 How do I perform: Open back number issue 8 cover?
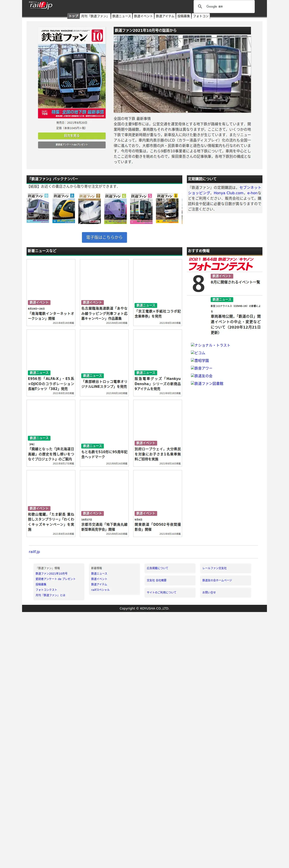(64, 208)
